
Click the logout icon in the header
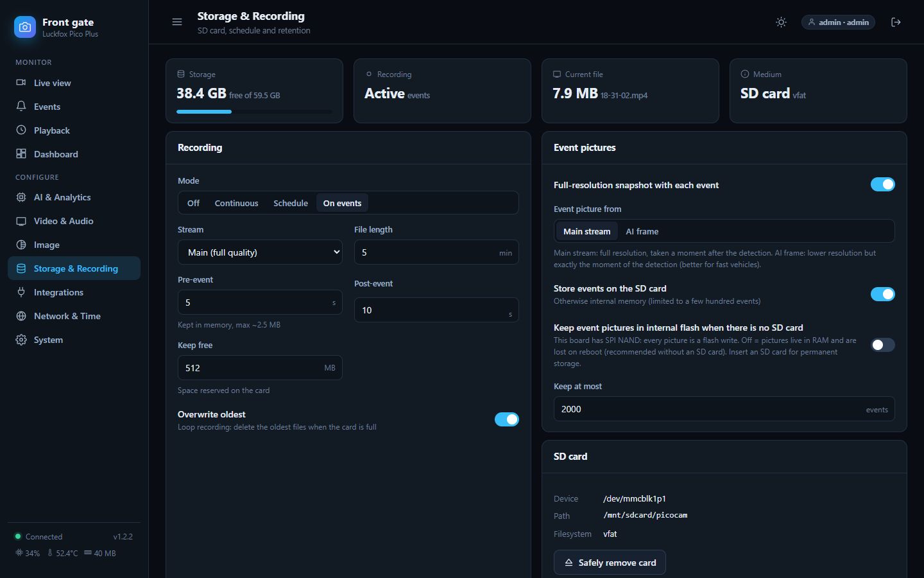[896, 22]
